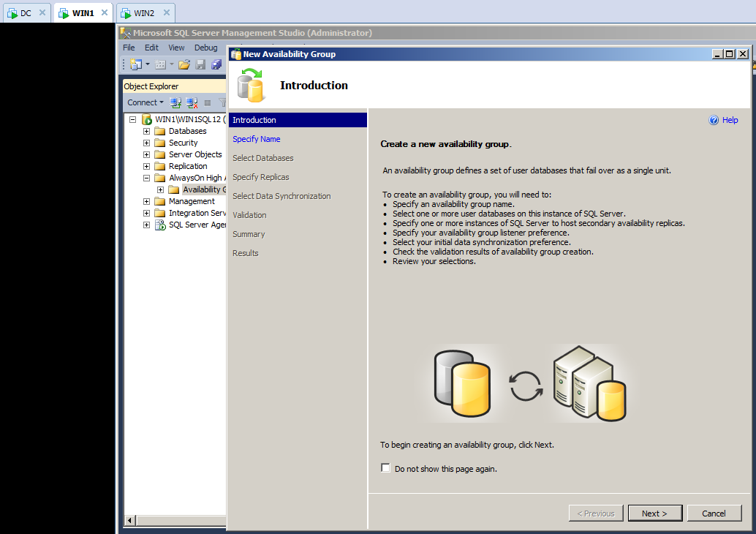The image size is (756, 534).
Task: Click the Stop square icon in Object Explorer
Action: 208,102
